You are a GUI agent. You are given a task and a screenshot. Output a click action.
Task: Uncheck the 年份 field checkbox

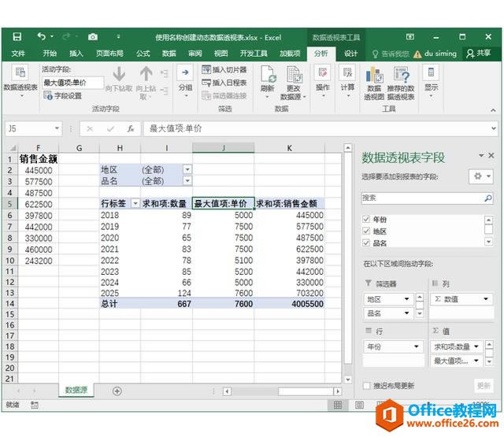point(366,219)
